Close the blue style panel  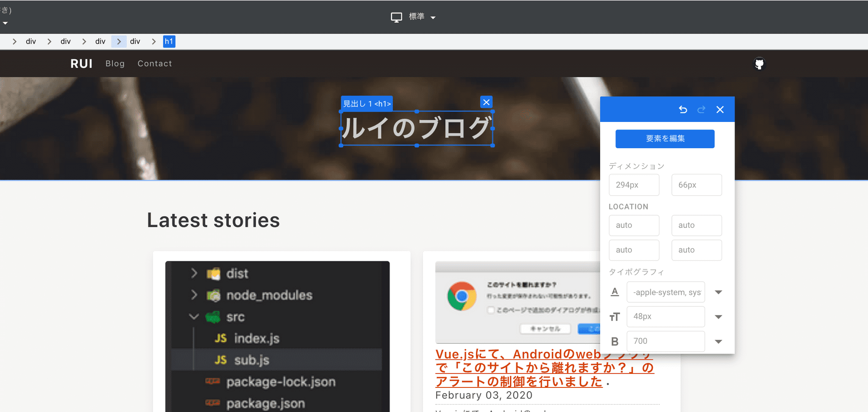point(720,110)
